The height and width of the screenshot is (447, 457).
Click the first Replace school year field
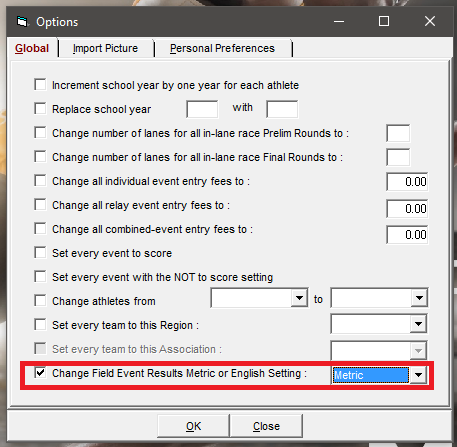pos(202,109)
